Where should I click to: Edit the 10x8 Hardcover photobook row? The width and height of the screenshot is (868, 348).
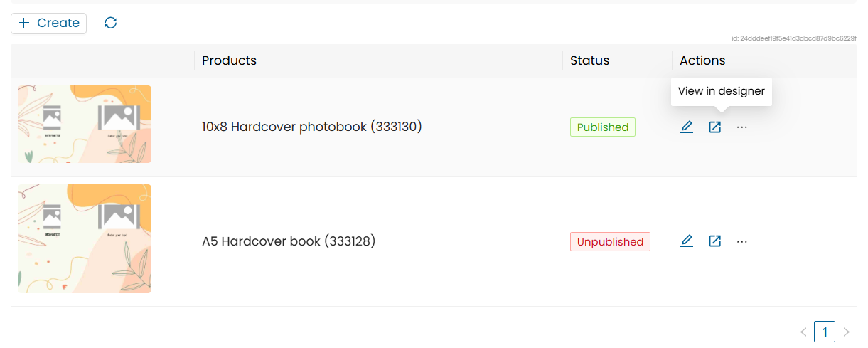[687, 127]
